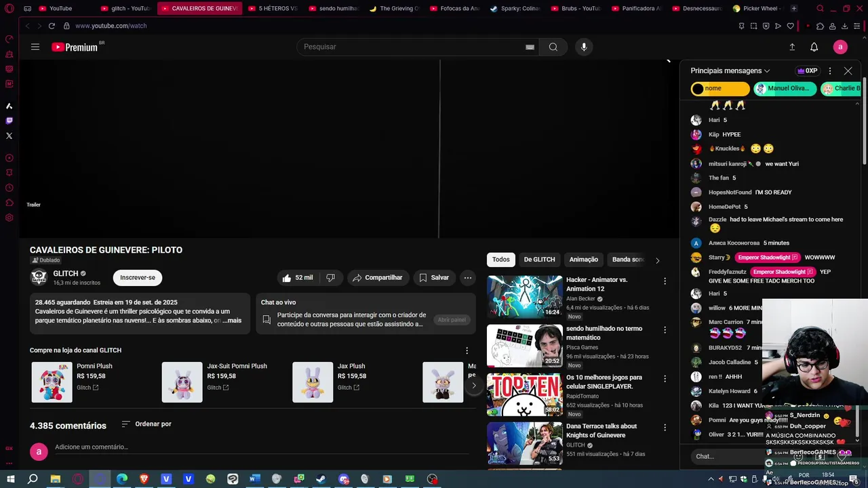This screenshot has width=868, height=488.
Task: Select the Banda sonora filter chip
Action: point(627,260)
